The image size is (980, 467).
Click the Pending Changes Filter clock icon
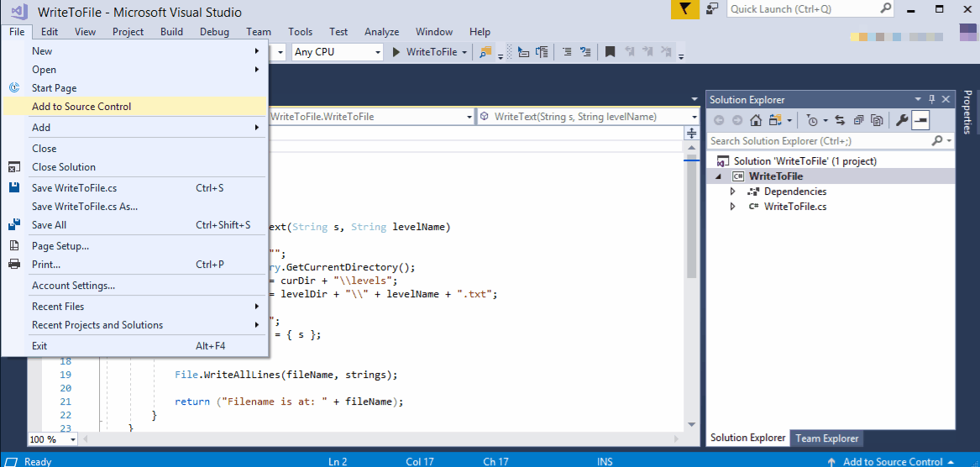pos(812,120)
